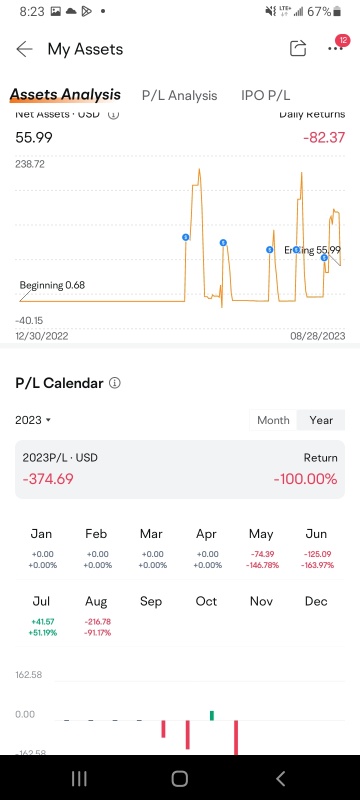Open the three-dot more menu with badge
Image resolution: width=360 pixels, height=800 pixels.
tap(335, 48)
